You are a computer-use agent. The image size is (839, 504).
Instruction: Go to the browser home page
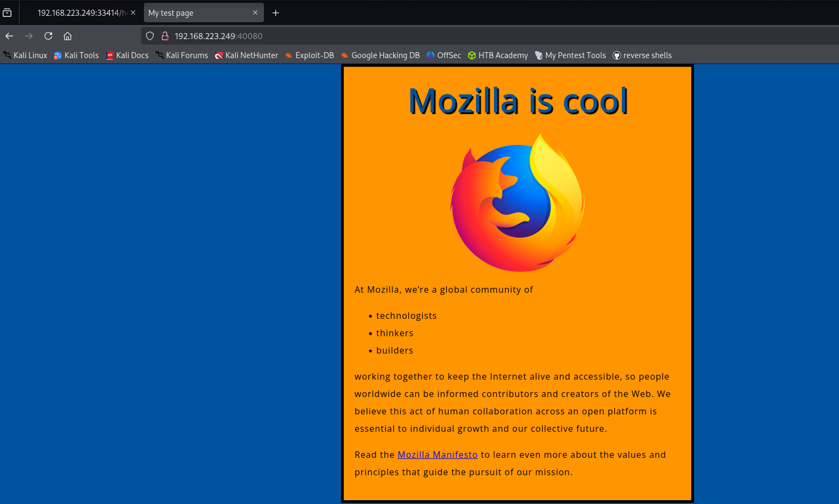tap(68, 36)
